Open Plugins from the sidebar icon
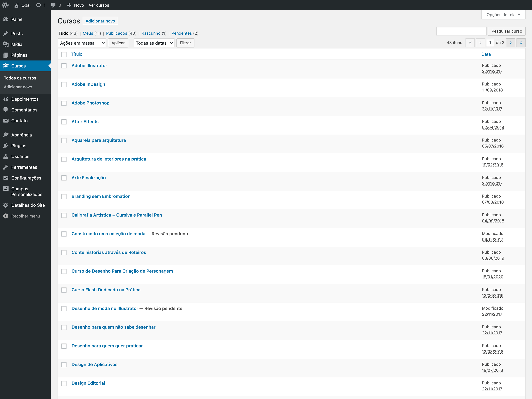The height and width of the screenshot is (399, 532). (6, 145)
